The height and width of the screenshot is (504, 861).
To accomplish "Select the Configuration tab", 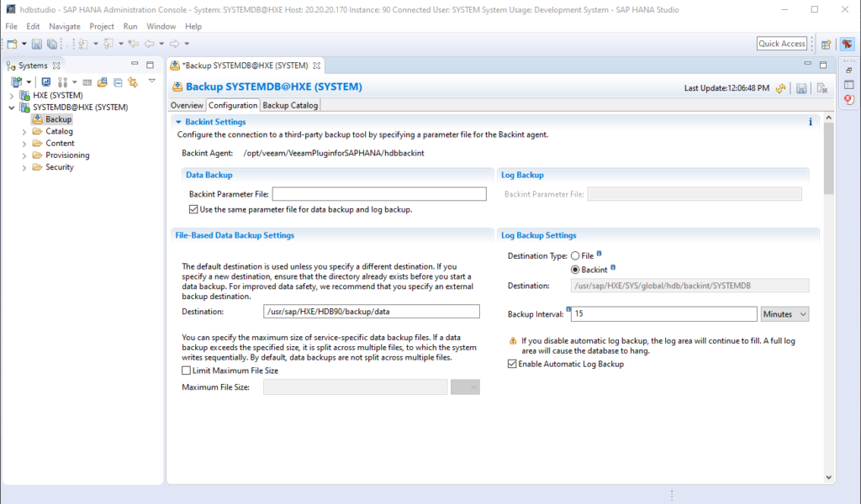I will pyautogui.click(x=233, y=105).
